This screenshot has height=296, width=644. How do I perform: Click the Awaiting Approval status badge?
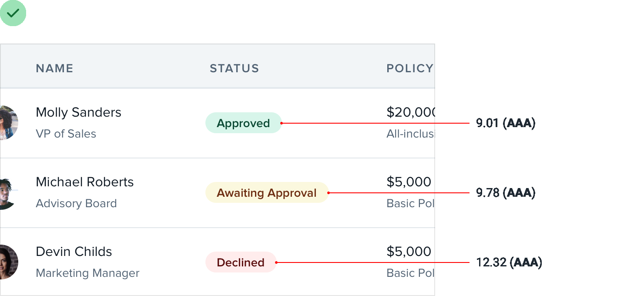(x=266, y=193)
